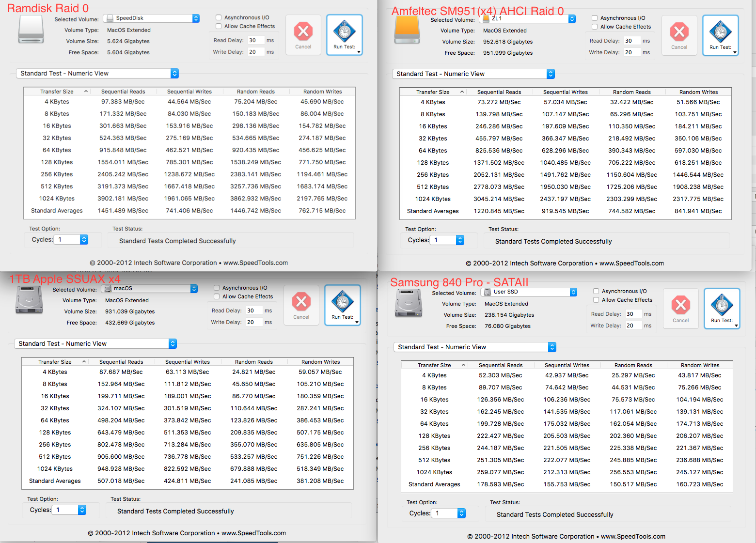Image resolution: width=756 pixels, height=543 pixels.
Task: Select the 241.085 MB/Sec averages cell
Action: (254, 481)
